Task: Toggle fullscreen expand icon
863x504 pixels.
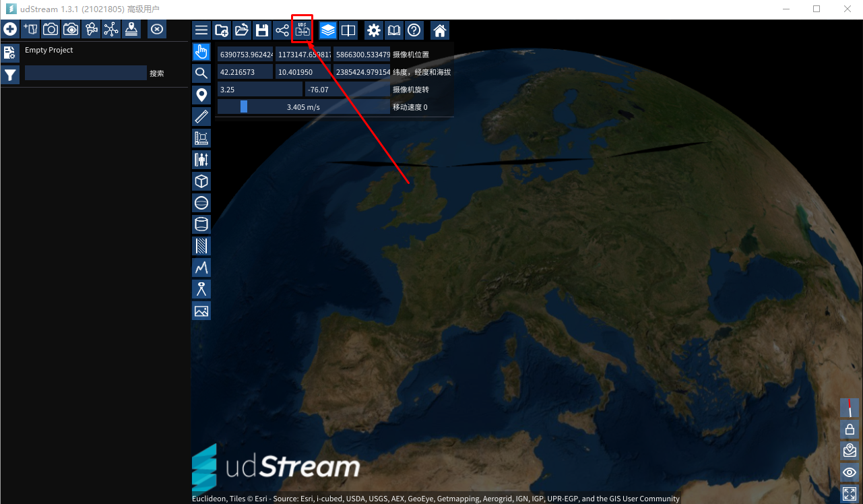Action: click(850, 494)
